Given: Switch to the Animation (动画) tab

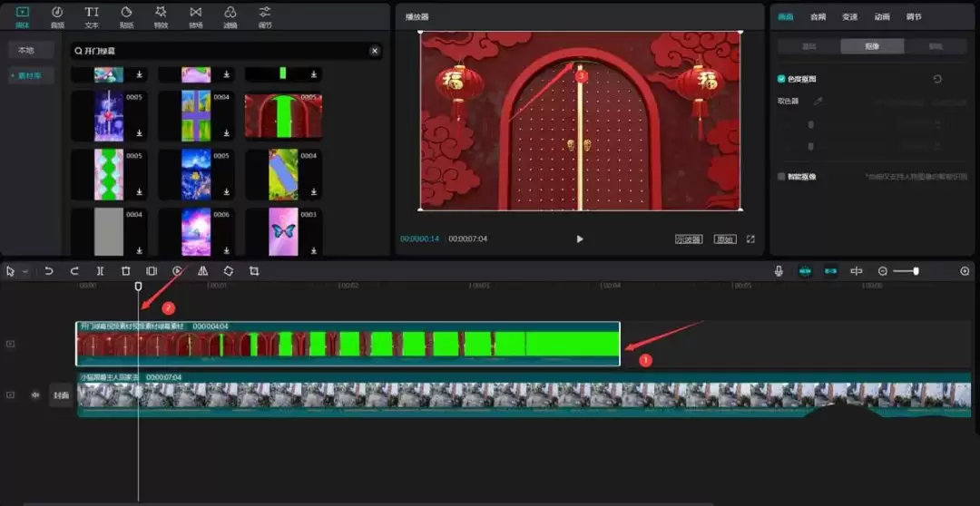Looking at the screenshot, I should (x=881, y=16).
